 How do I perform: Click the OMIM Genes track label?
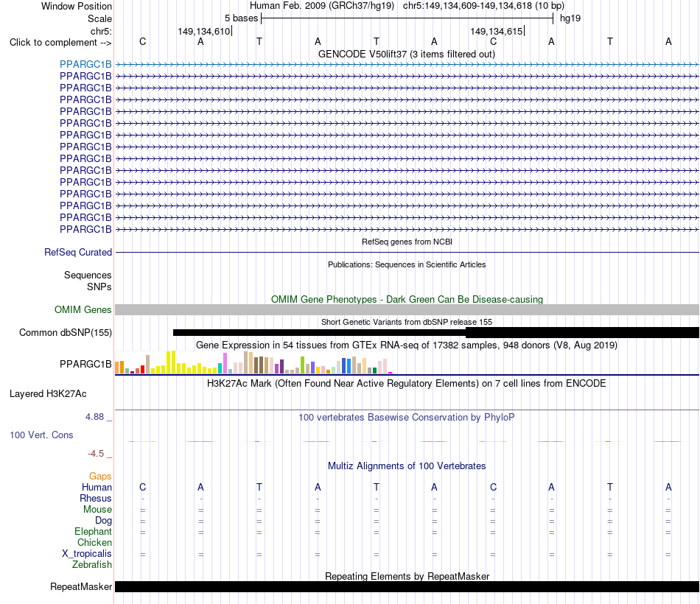(x=83, y=309)
